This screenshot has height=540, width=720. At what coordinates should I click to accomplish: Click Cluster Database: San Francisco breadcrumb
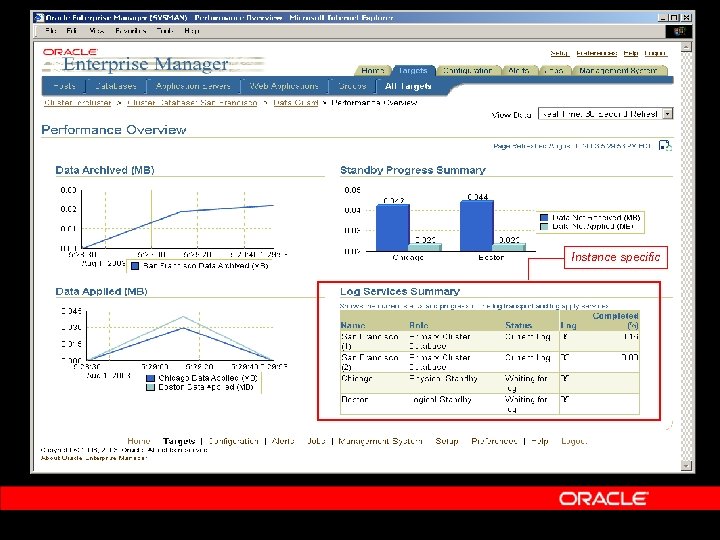coord(192,102)
